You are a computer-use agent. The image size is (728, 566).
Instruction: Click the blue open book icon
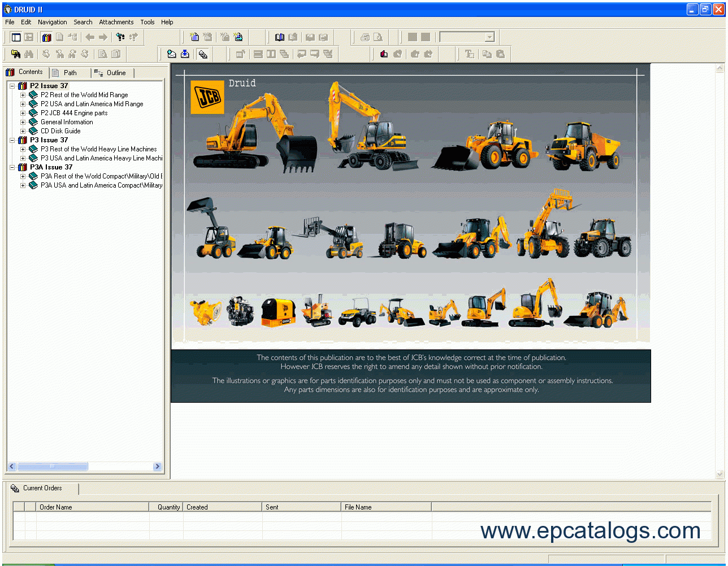(280, 37)
